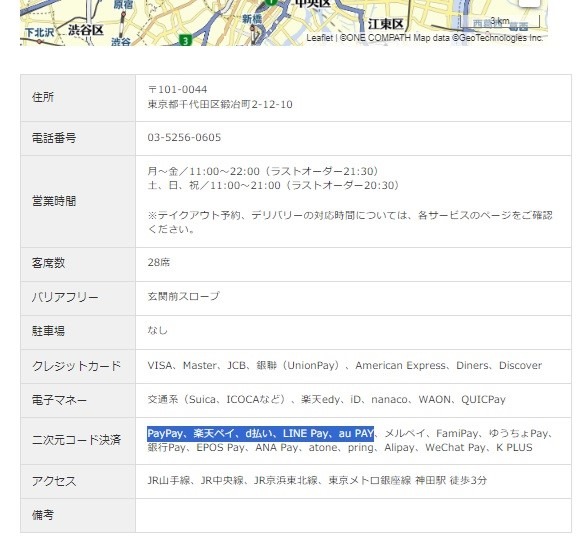Select postal code 〒101-0044 text

(177, 90)
